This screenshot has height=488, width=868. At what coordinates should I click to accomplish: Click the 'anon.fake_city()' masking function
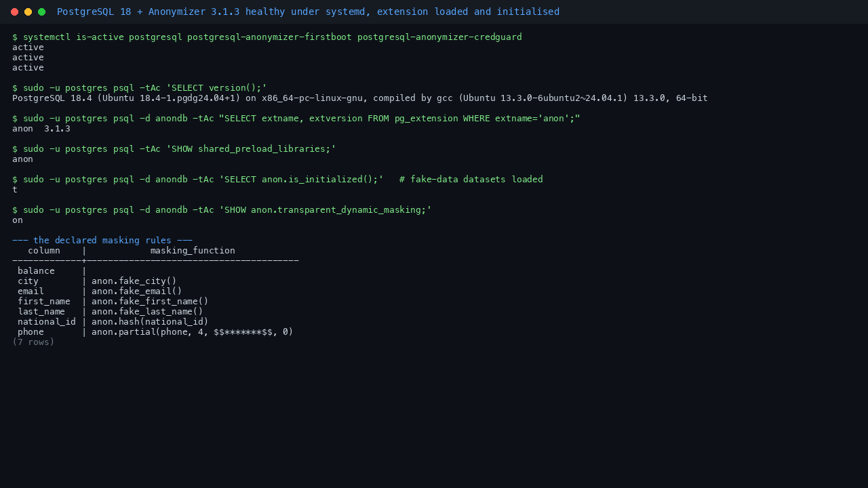point(134,281)
